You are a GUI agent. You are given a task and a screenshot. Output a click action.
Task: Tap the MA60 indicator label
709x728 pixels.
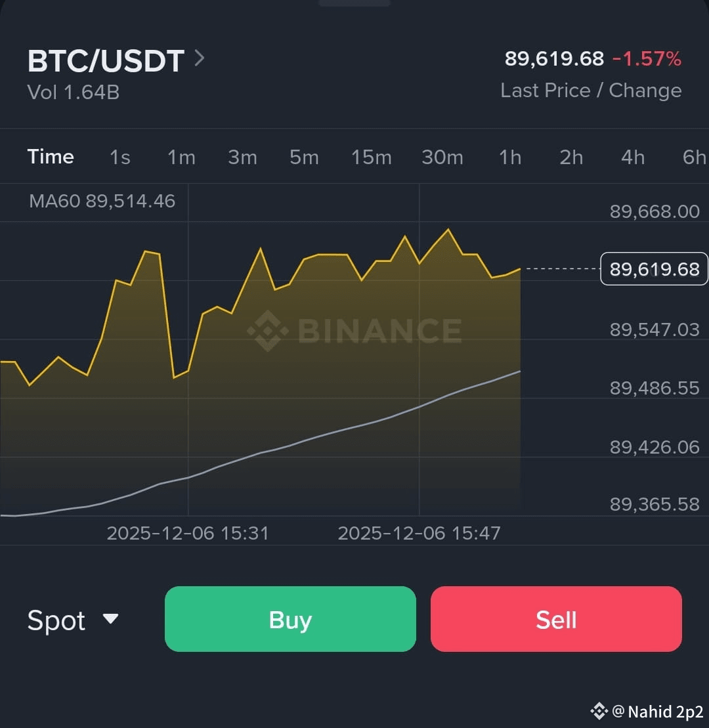coord(102,201)
